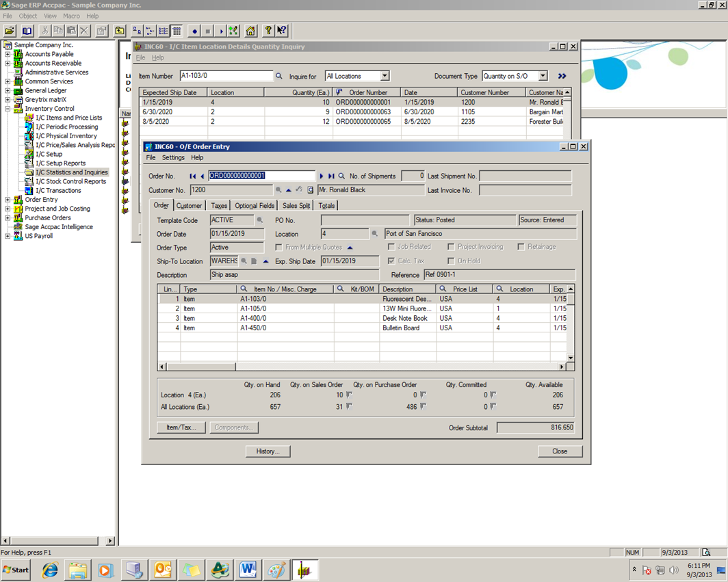Expand Order Entry tree node
Screen dimensions: 728x582
(8, 200)
